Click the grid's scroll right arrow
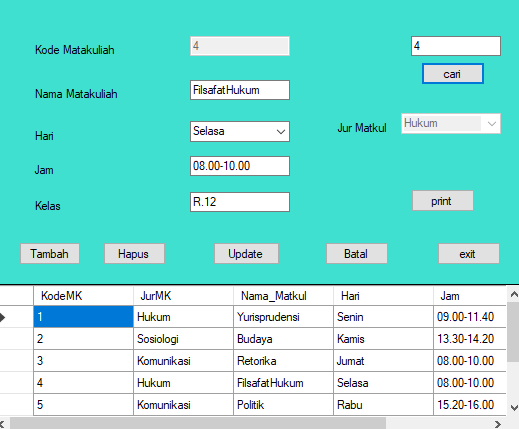519x429 pixels. [x=498, y=424]
